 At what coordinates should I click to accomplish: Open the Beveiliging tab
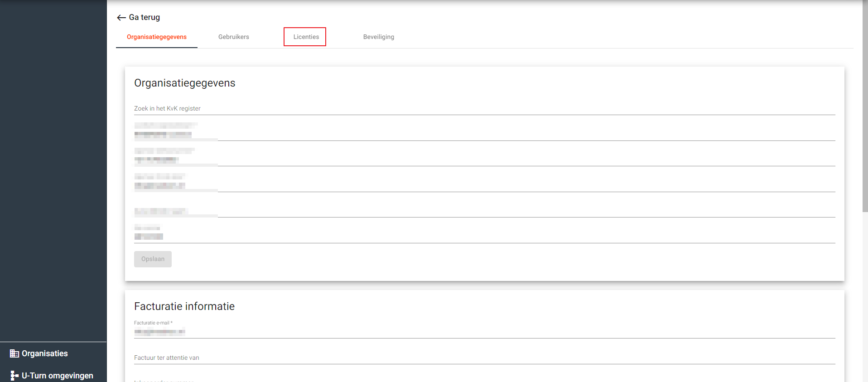[x=378, y=37]
